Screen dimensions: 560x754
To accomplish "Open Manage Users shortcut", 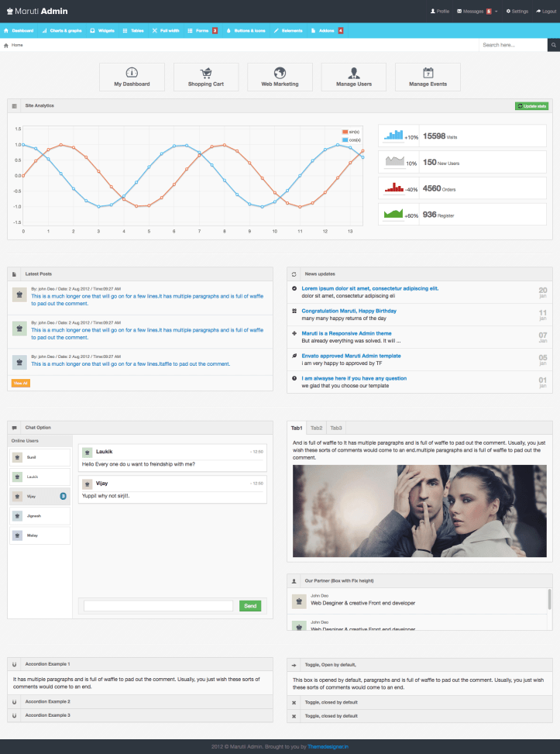I will pyautogui.click(x=353, y=73).
